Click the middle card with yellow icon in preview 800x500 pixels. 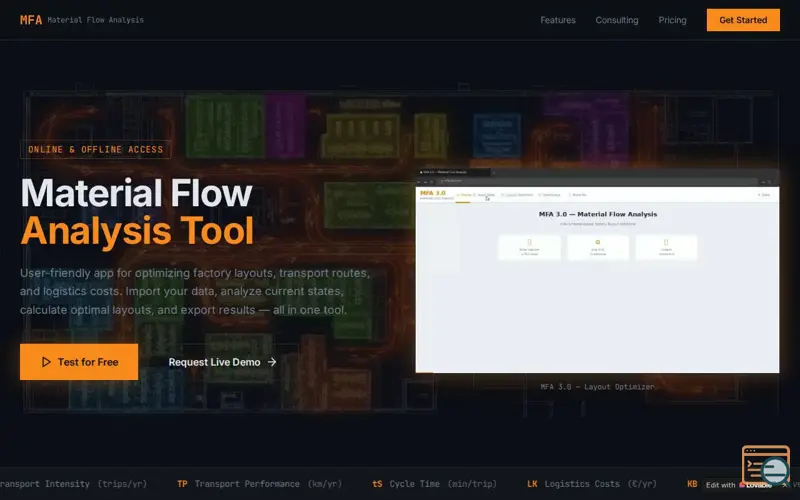tap(597, 247)
